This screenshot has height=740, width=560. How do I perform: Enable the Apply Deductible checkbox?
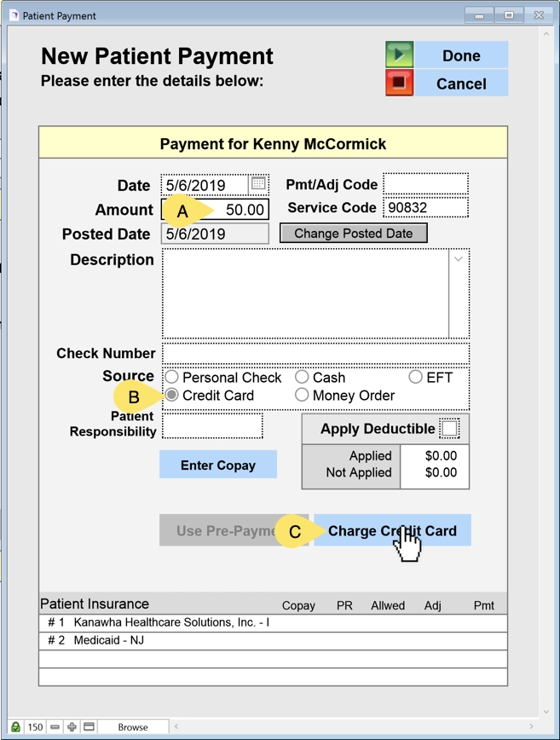point(449,429)
